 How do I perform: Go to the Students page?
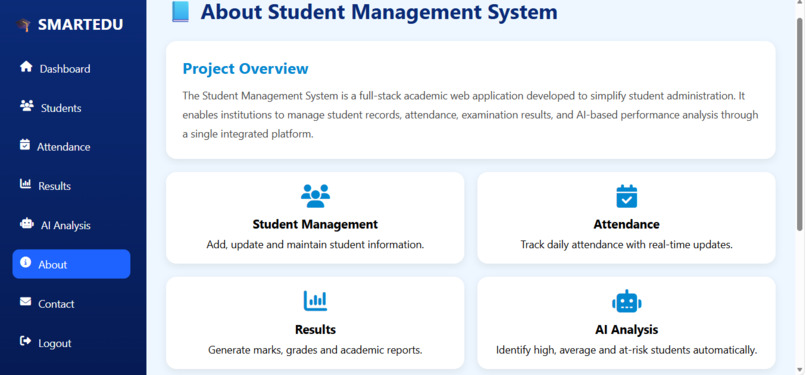(71, 108)
